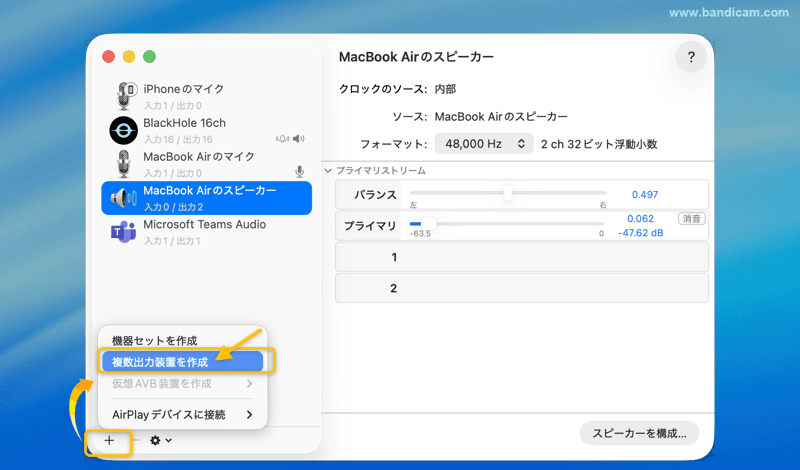800x470 pixels.
Task: Click channel row 1
Action: tap(521, 257)
